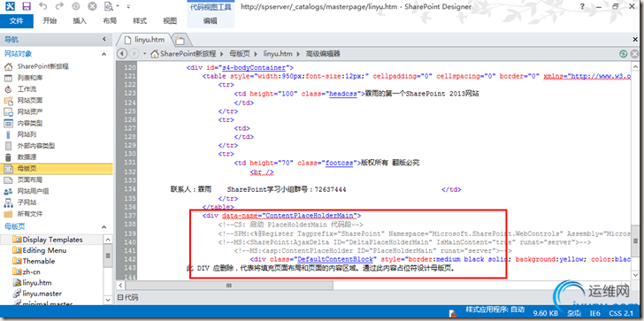Collapse the 网站对象 section
Screen dimensions: 644x321
click(x=104, y=53)
